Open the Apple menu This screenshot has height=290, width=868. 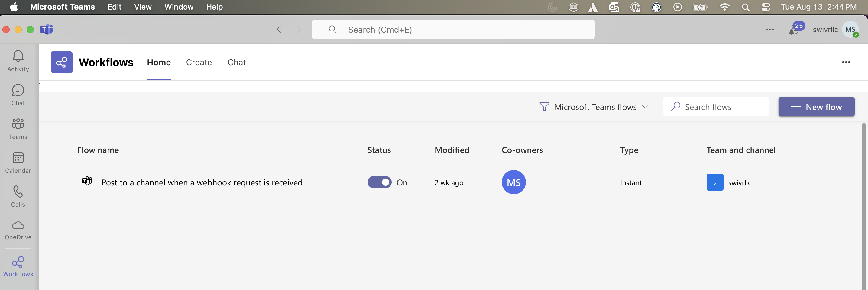[x=14, y=7]
